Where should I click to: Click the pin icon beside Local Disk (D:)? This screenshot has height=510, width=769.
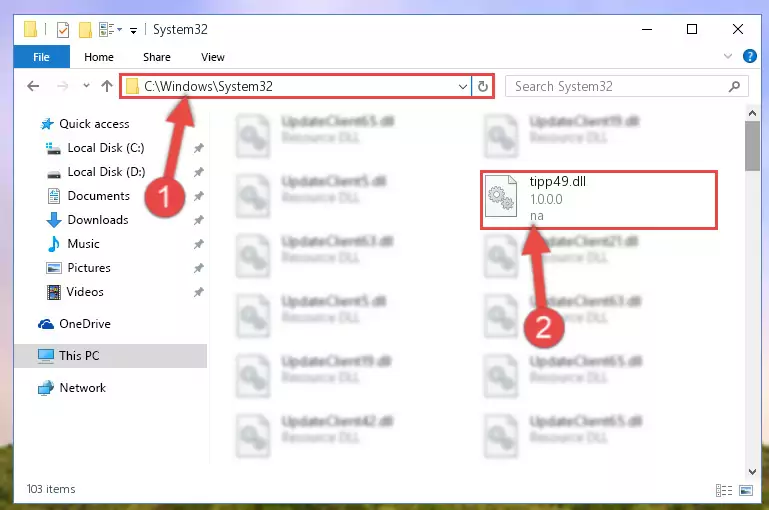pyautogui.click(x=198, y=172)
